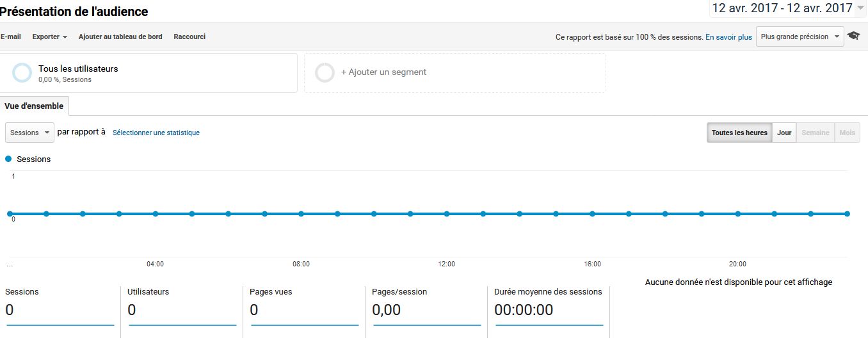Open the date range dropdown arrow
Screen dimensions: 868x340
(860, 8)
